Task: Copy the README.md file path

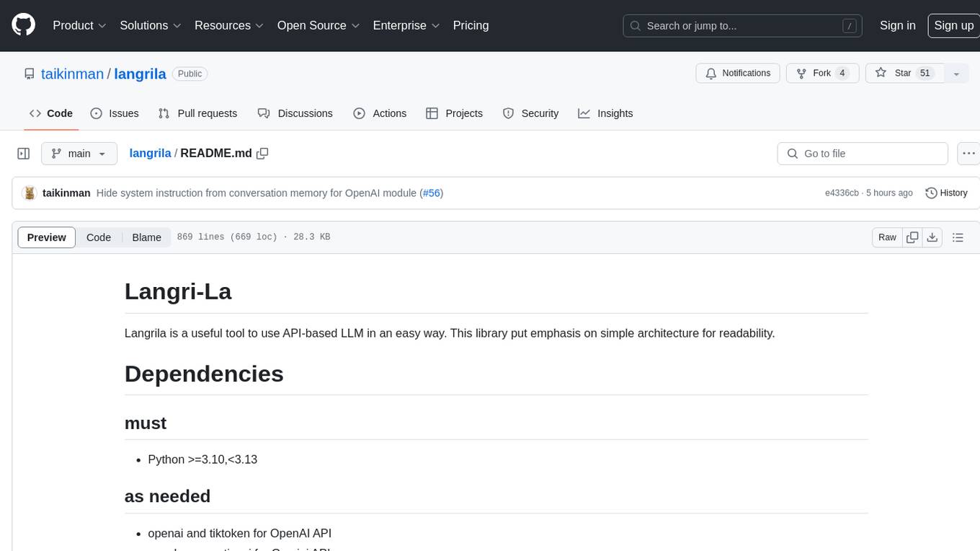Action: point(262,154)
